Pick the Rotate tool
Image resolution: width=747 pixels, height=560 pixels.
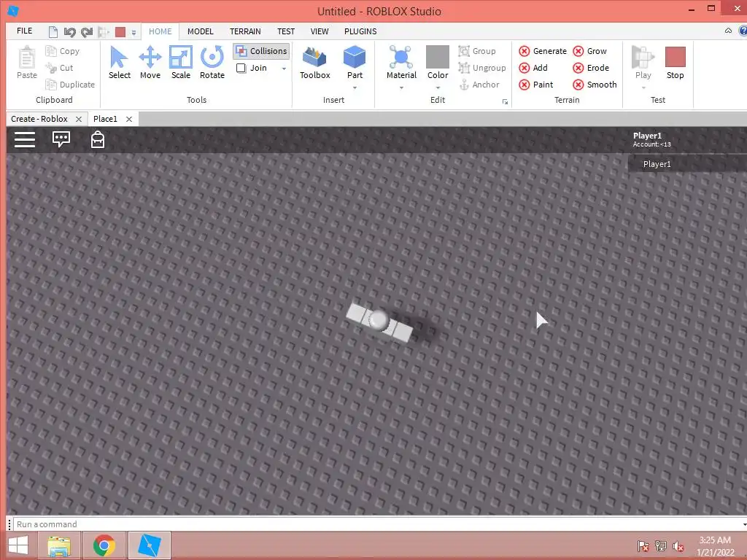(x=212, y=63)
